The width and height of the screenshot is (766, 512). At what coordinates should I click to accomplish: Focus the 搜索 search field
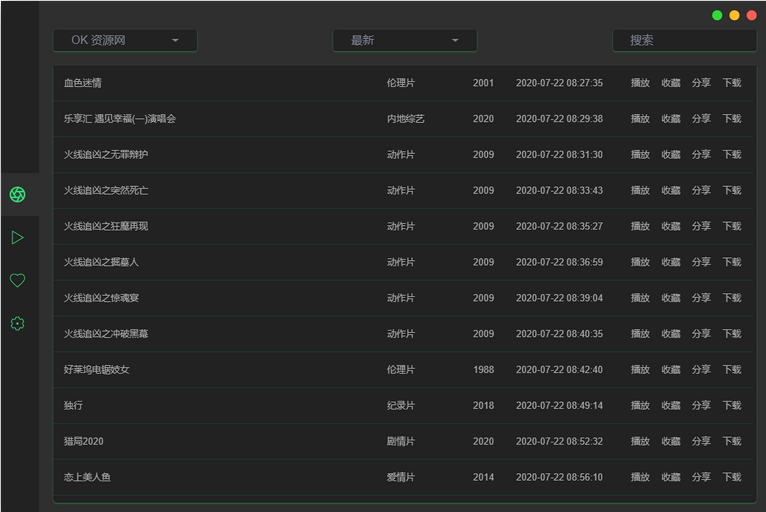click(x=684, y=41)
